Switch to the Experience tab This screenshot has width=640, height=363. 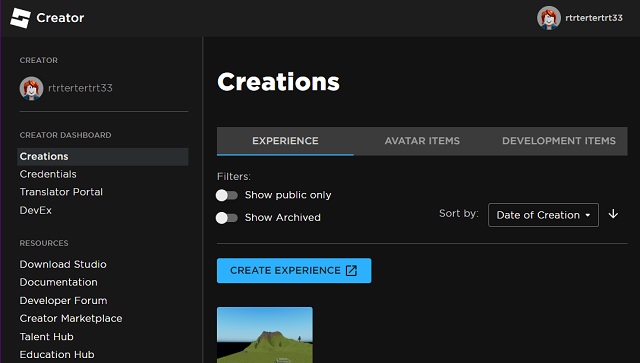pos(285,141)
